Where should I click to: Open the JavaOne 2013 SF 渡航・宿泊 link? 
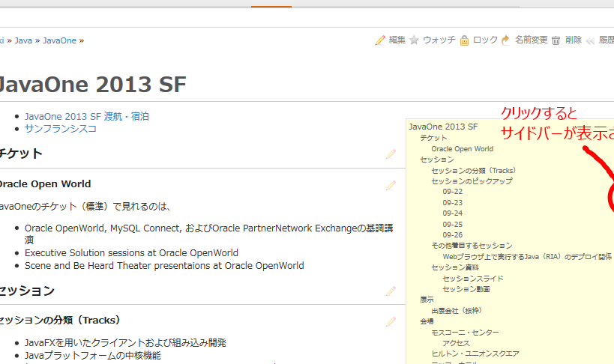(86, 117)
